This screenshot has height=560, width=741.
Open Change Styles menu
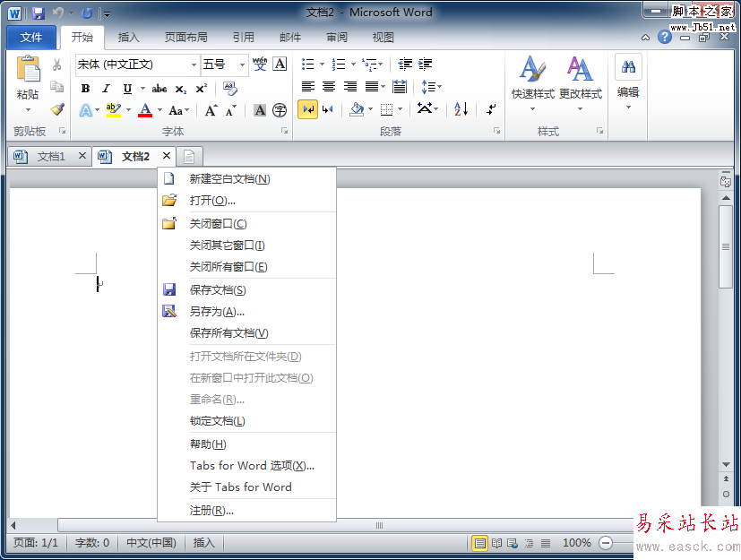click(x=581, y=82)
